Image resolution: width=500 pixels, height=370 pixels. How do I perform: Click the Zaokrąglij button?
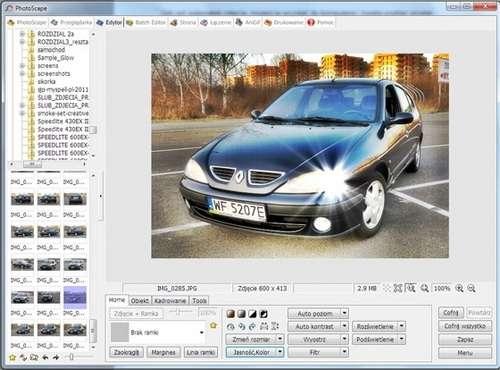tap(126, 352)
